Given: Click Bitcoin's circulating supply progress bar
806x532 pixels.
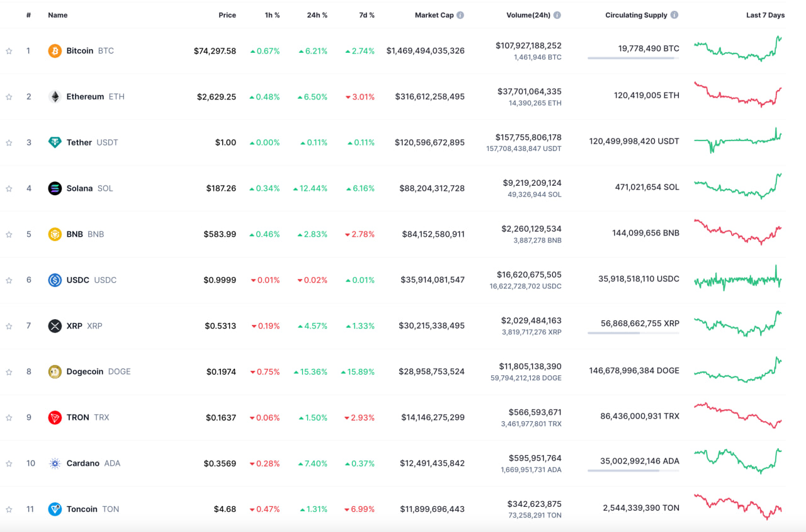Looking at the screenshot, I should tap(633, 58).
